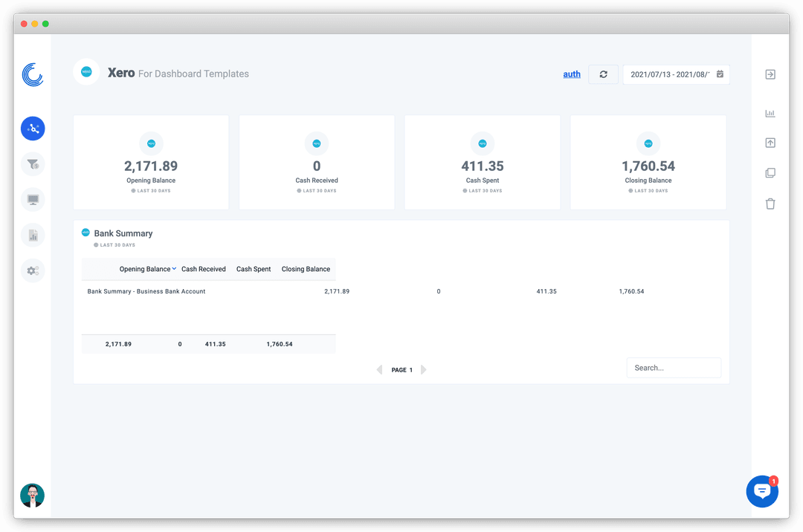Image resolution: width=803 pixels, height=532 pixels.
Task: Click the calendar icon in date field
Action: pos(720,74)
